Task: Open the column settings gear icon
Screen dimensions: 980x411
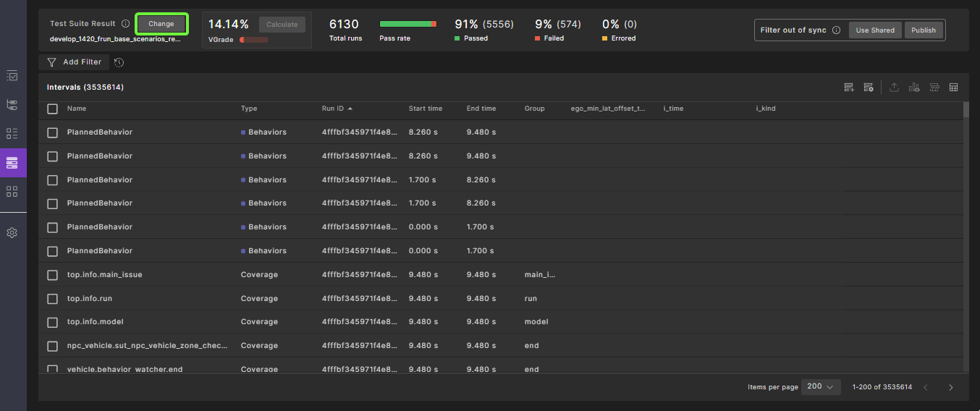Action: point(869,88)
